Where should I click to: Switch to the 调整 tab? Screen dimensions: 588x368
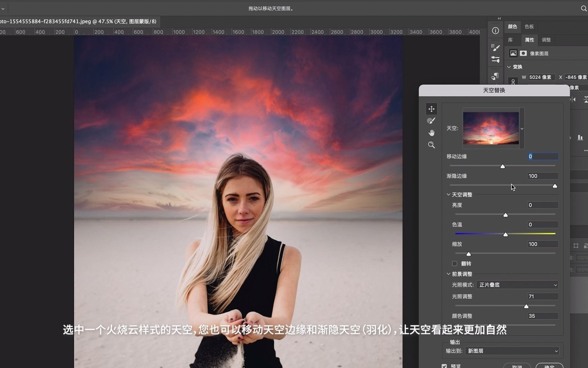point(546,40)
